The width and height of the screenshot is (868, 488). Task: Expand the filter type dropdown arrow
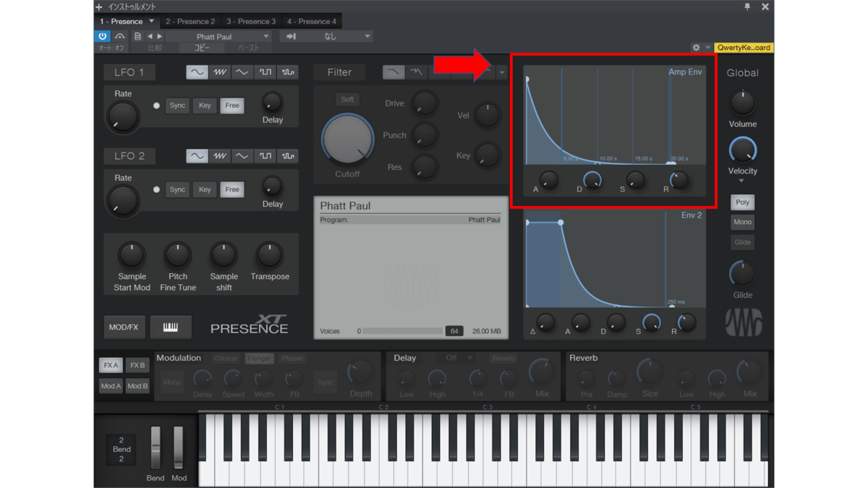502,72
